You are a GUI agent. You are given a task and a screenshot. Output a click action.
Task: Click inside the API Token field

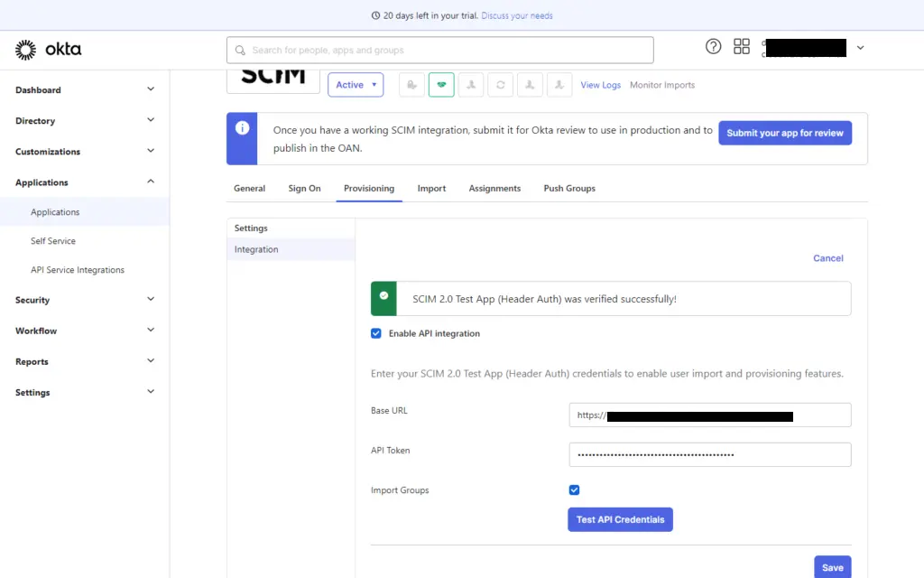pyautogui.click(x=709, y=454)
